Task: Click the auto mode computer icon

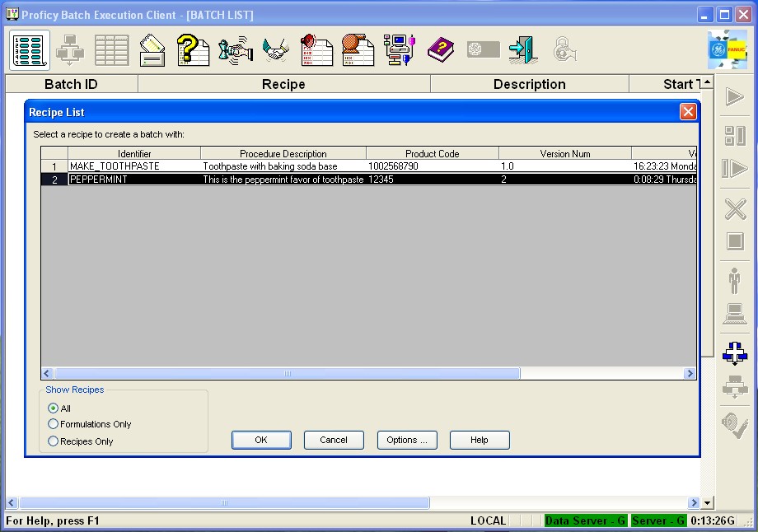Action: click(735, 314)
